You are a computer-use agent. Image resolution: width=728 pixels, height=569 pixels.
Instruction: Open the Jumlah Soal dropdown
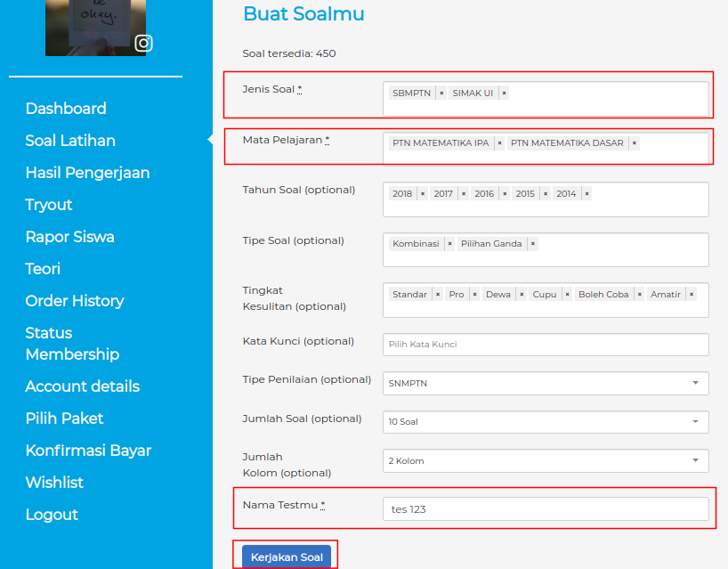(546, 422)
